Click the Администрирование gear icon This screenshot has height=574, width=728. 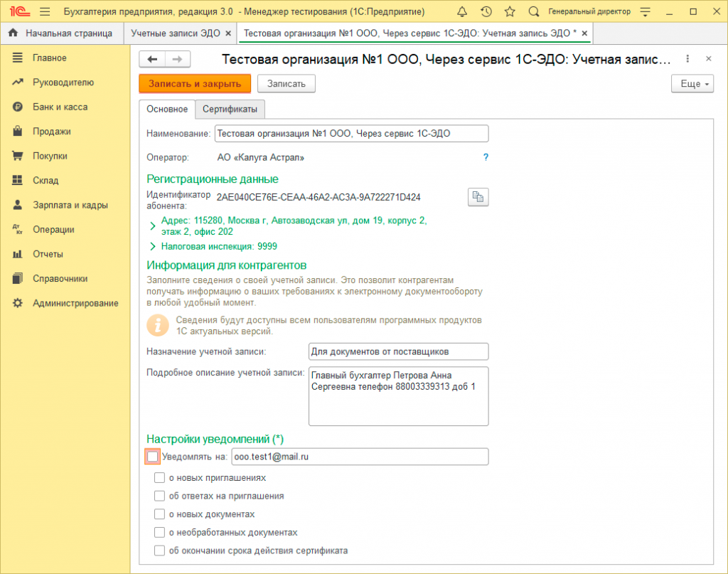coord(17,303)
